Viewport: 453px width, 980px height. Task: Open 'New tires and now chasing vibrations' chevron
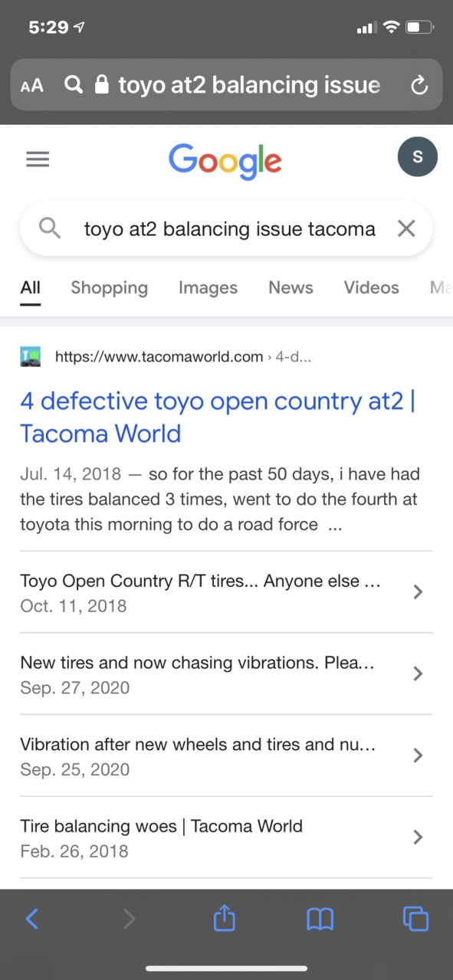(x=418, y=674)
